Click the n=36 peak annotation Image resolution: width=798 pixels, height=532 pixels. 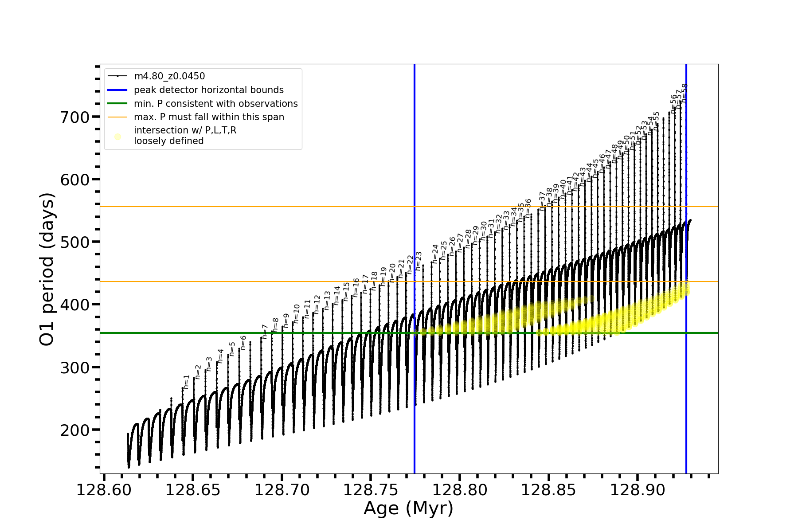click(x=528, y=208)
